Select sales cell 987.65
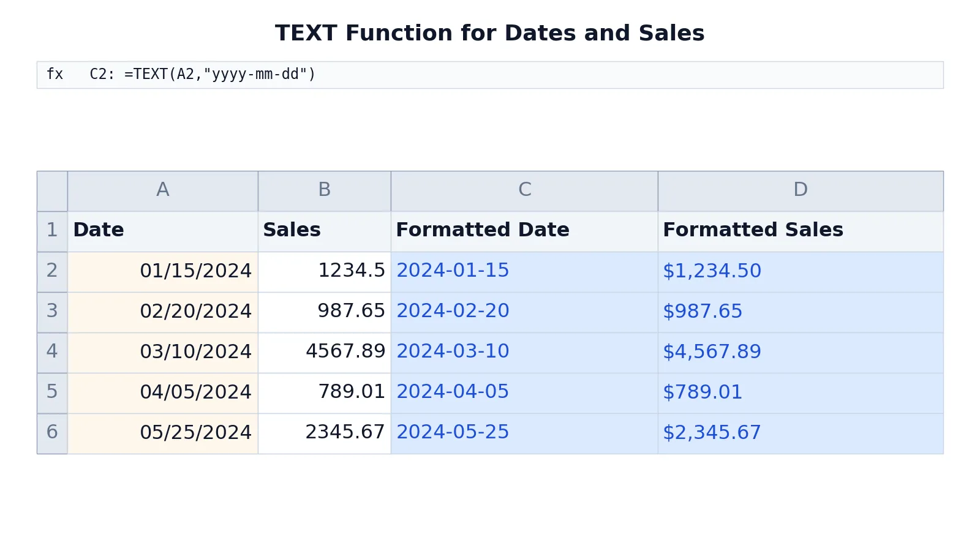Image resolution: width=980 pixels, height=551 pixels. click(325, 312)
